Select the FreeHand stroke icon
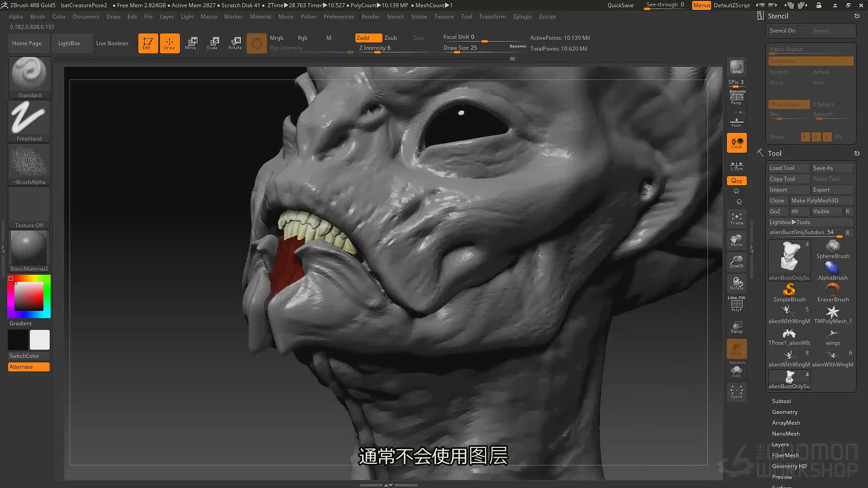 click(x=29, y=121)
